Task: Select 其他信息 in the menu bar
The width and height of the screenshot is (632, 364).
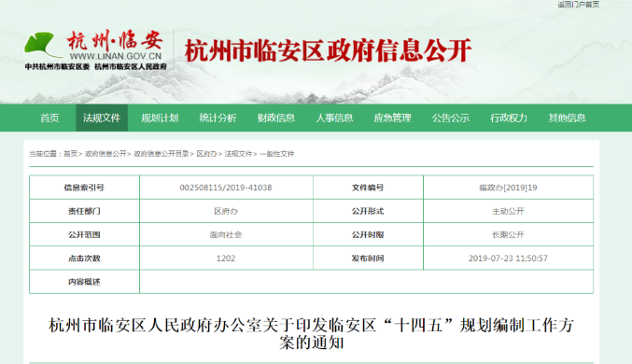Action: pos(567,118)
